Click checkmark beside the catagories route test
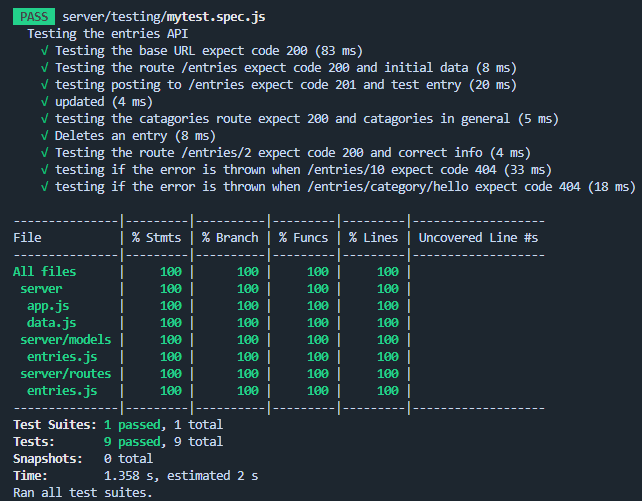Screen dimensions: 642x501 46,119
